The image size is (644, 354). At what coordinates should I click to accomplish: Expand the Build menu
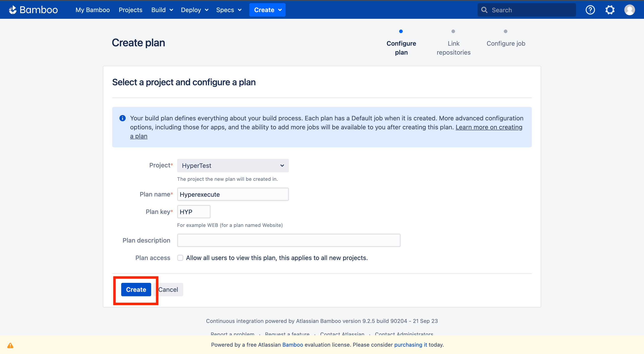162,10
